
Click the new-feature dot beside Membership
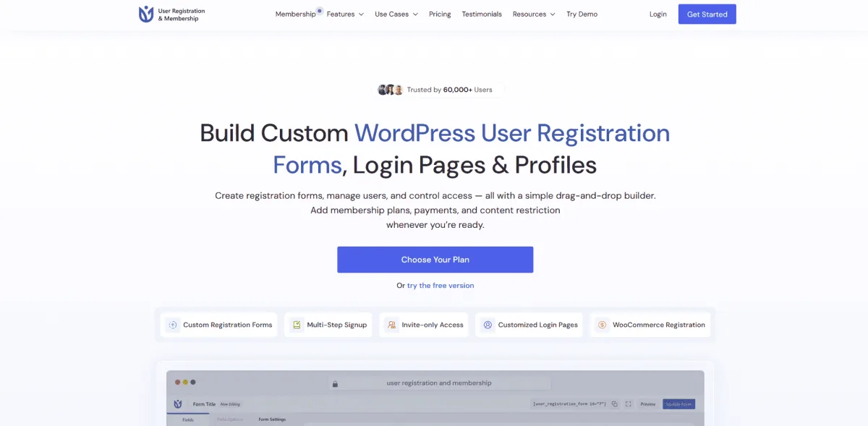click(319, 11)
